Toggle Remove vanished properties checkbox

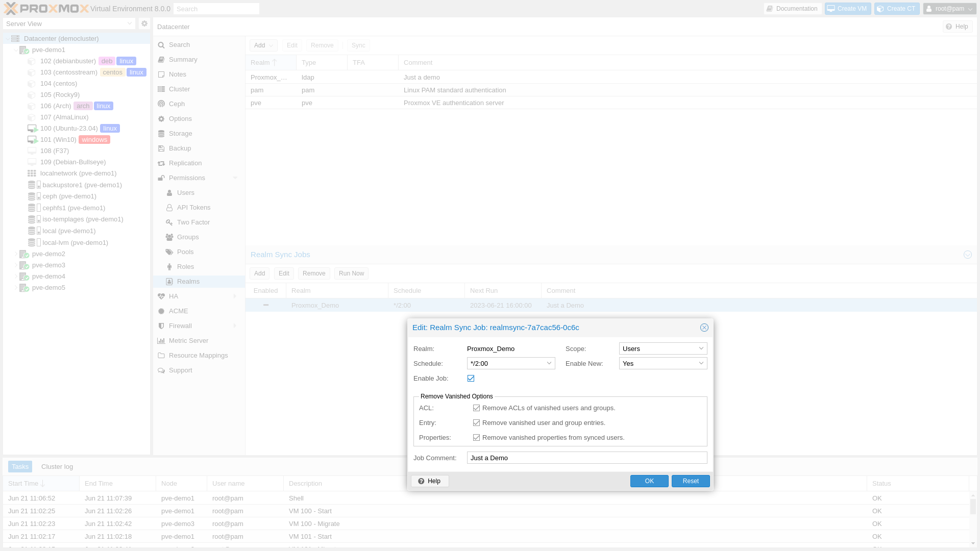476,438
